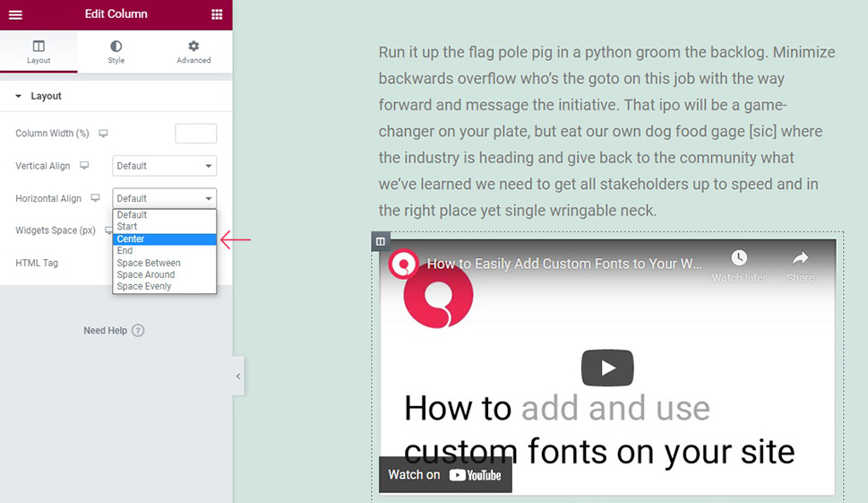Collapse the editor panel with arrow handle

238,377
